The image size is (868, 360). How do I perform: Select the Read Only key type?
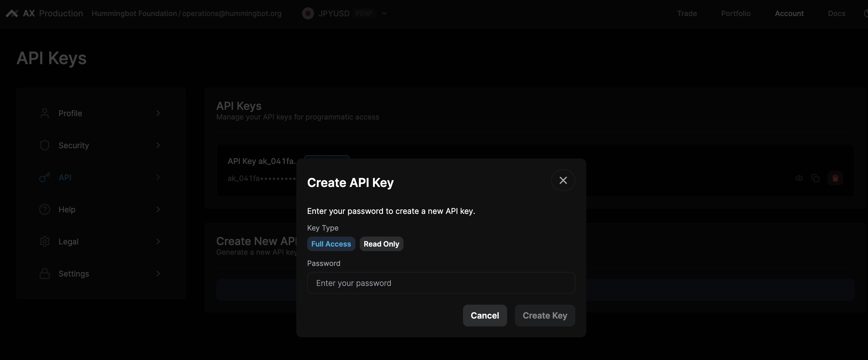coord(381,244)
